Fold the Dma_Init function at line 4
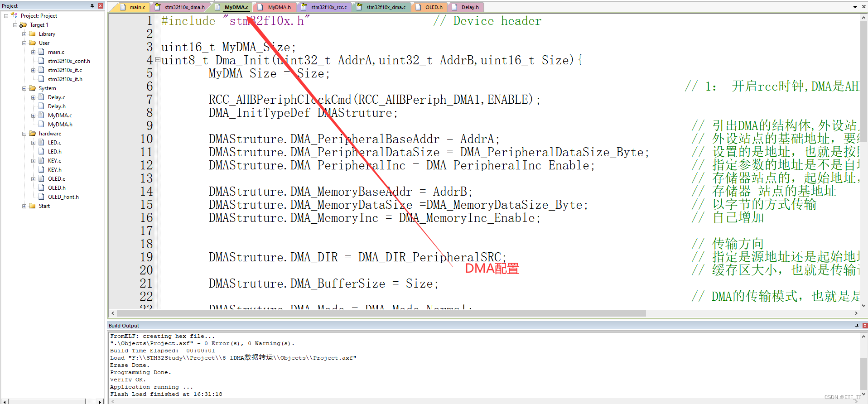The image size is (868, 404). click(x=158, y=60)
